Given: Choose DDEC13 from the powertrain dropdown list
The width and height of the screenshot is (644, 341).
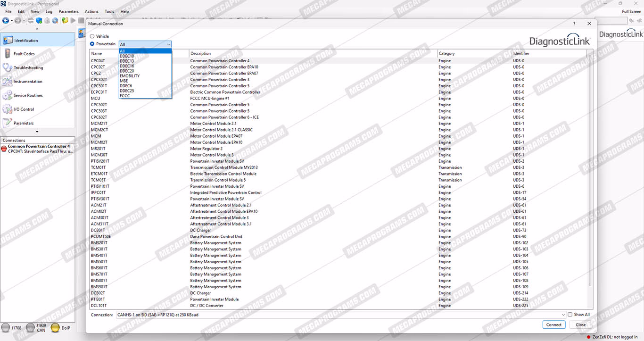Looking at the screenshot, I should coord(127,61).
